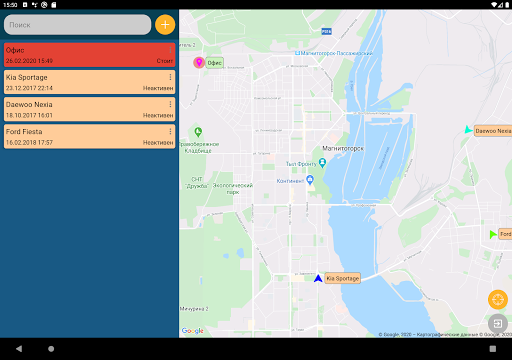Open the three-dot menu for Ford Fiesta

(170, 131)
